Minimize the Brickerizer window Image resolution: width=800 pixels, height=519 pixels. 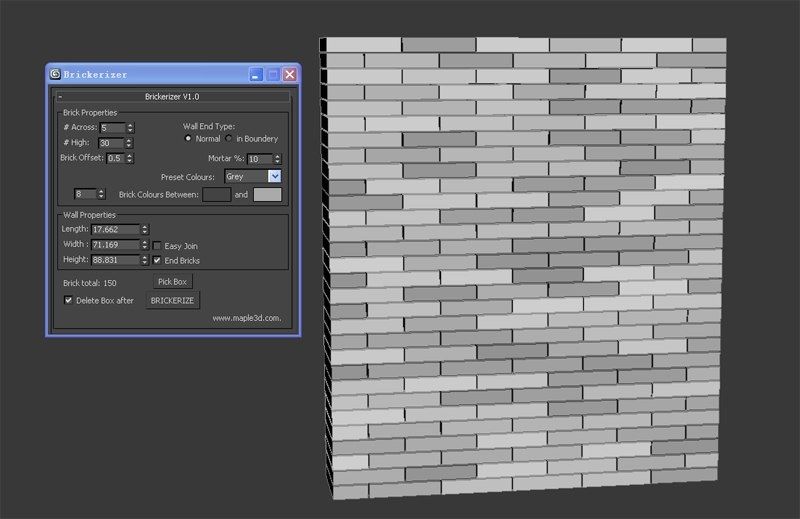click(x=256, y=74)
